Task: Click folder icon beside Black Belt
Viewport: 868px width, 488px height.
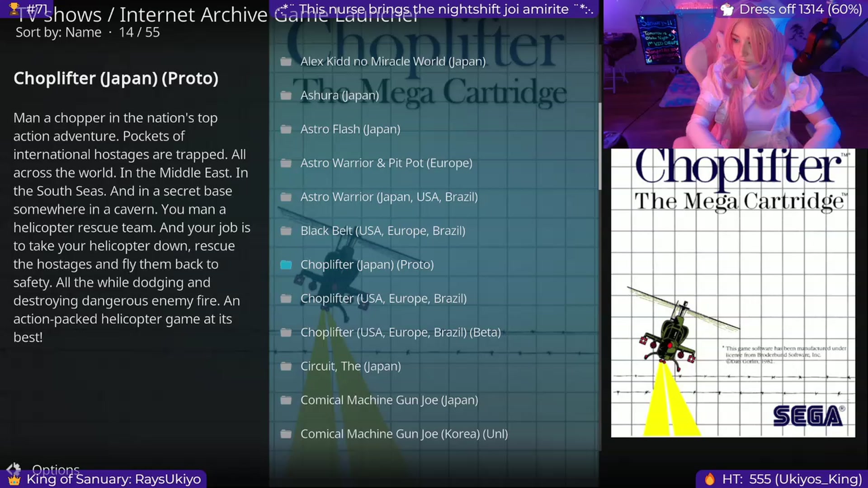Action: click(286, 231)
